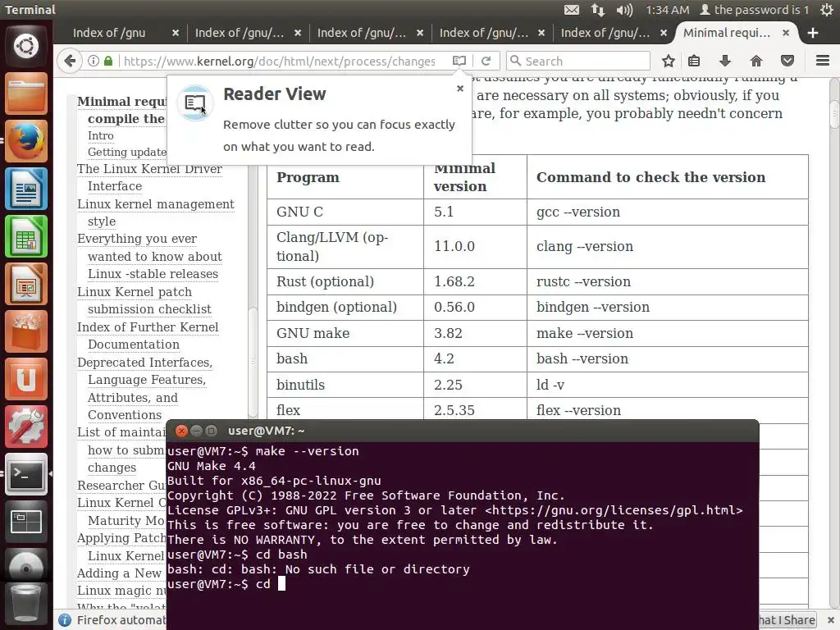Open the sound volume indicator
The width and height of the screenshot is (840, 630).
pos(624,10)
